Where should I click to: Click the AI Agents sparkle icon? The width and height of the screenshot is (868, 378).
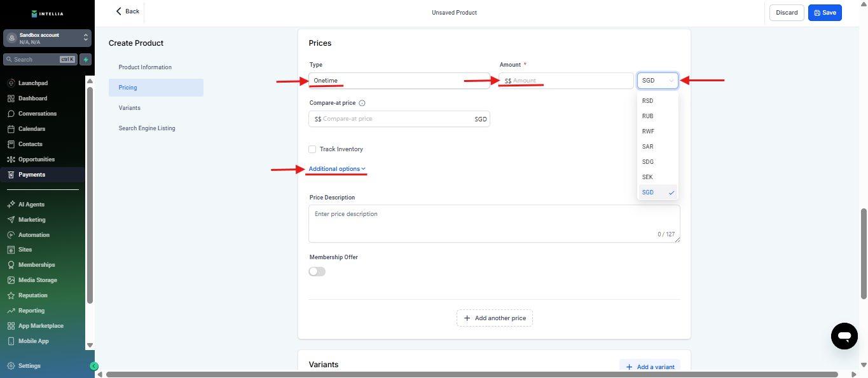(11, 205)
